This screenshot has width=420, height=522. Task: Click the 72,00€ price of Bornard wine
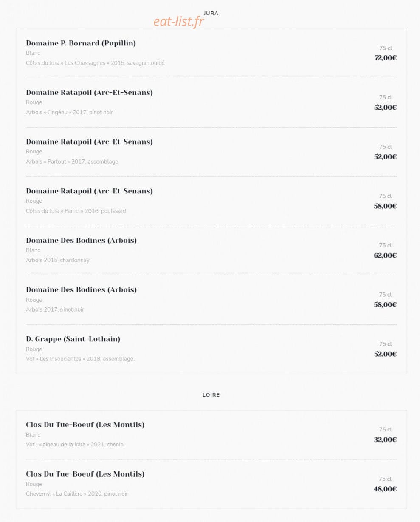pyautogui.click(x=385, y=58)
